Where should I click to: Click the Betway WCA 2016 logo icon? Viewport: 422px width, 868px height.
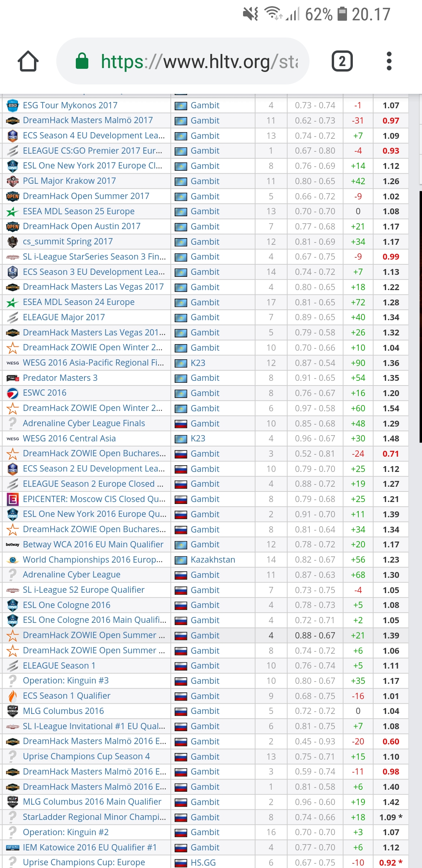point(13,545)
